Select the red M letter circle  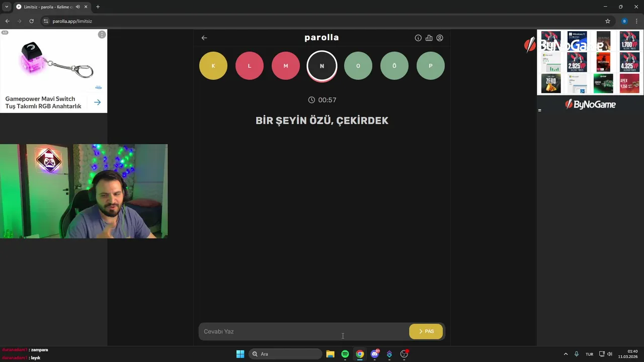286,66
